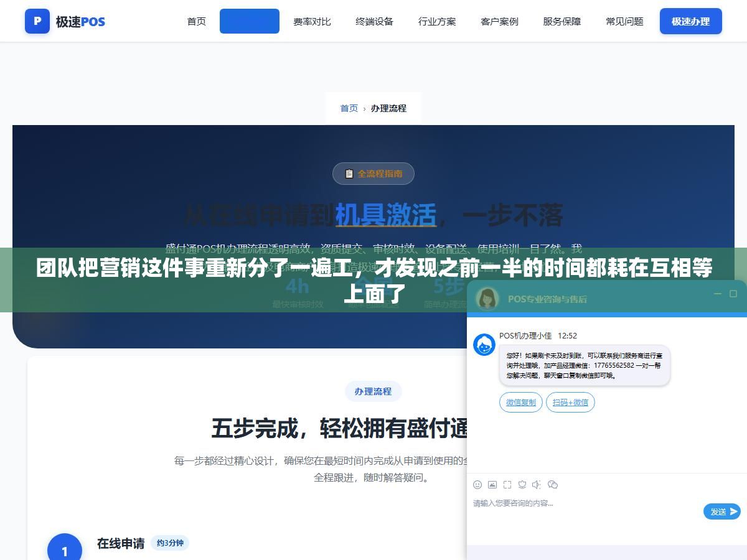This screenshot has height=560, width=747.
Task: Click the agent avatar beside POS机办理小佳
Action: point(484,345)
